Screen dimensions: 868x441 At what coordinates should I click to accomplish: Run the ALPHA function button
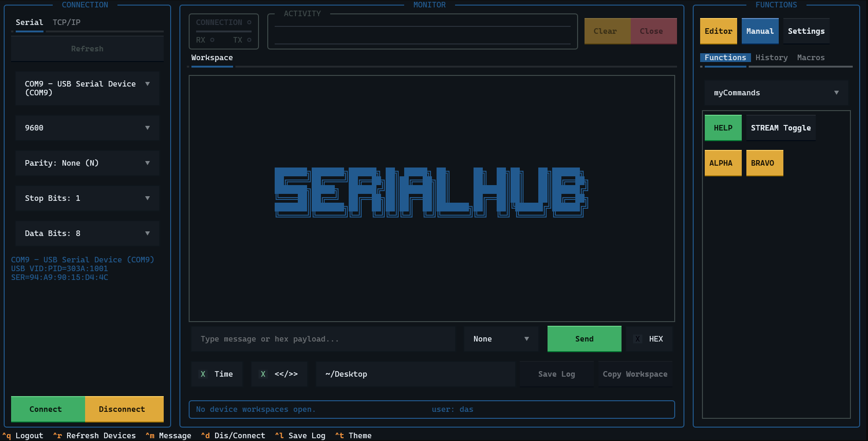(x=723, y=163)
